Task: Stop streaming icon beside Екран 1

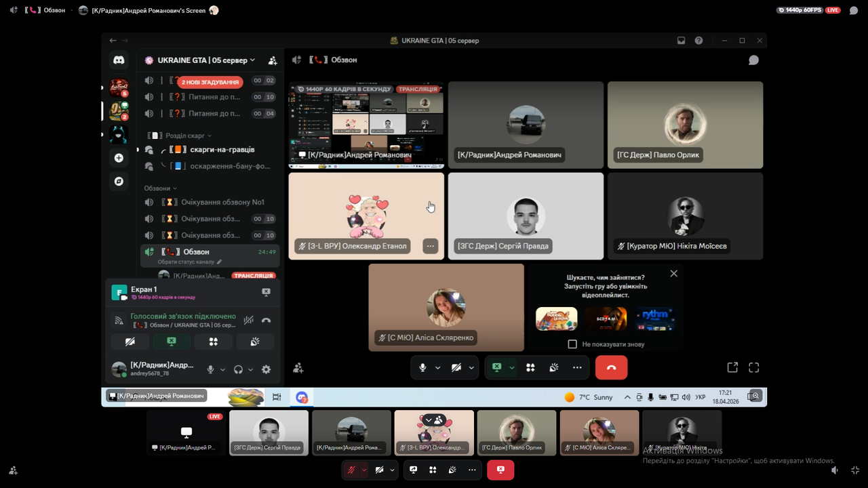Action: tap(266, 292)
